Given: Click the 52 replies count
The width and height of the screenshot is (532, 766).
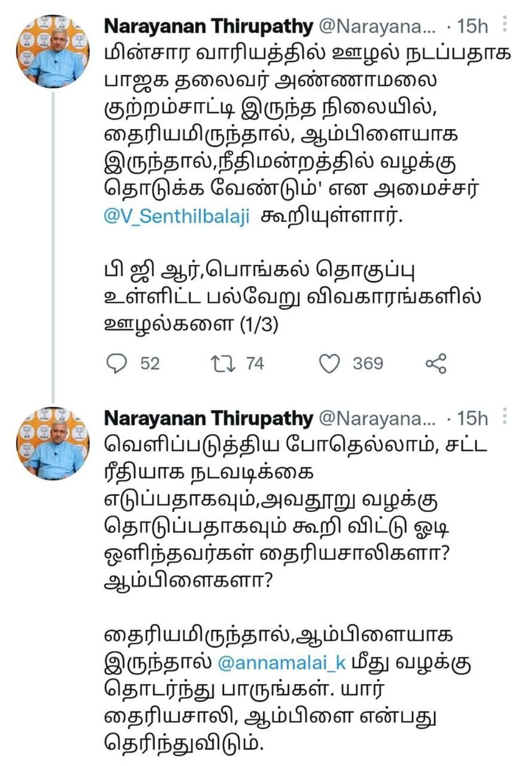Looking at the screenshot, I should point(150,363).
